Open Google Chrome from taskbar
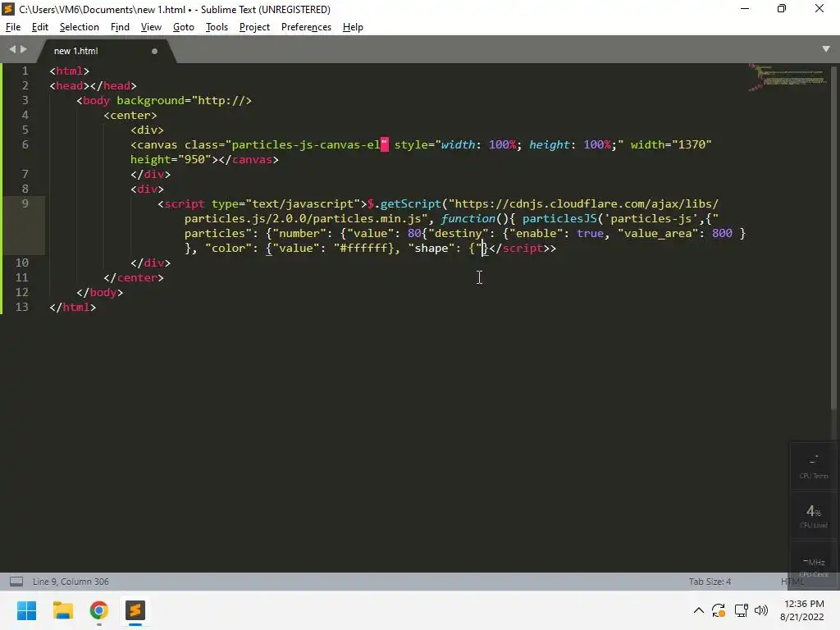This screenshot has width=840, height=630. (x=99, y=610)
